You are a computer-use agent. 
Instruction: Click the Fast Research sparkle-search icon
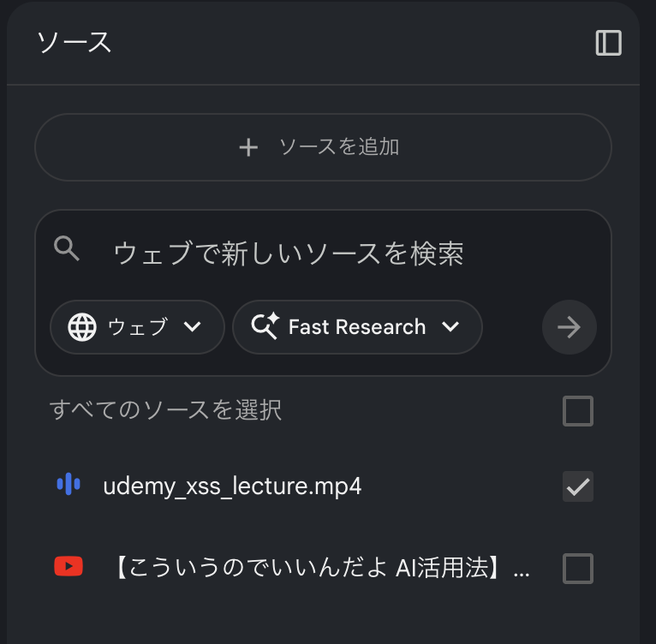pyautogui.click(x=265, y=327)
